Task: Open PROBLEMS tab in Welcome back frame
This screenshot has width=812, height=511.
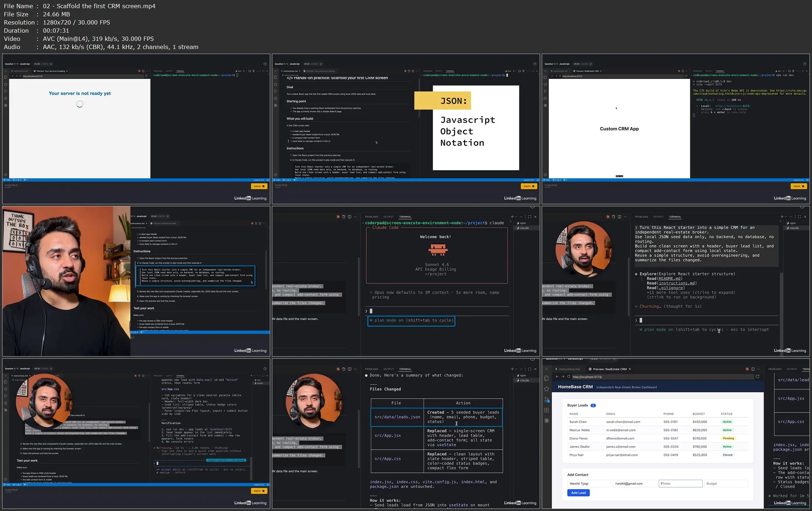Action: pos(371,217)
